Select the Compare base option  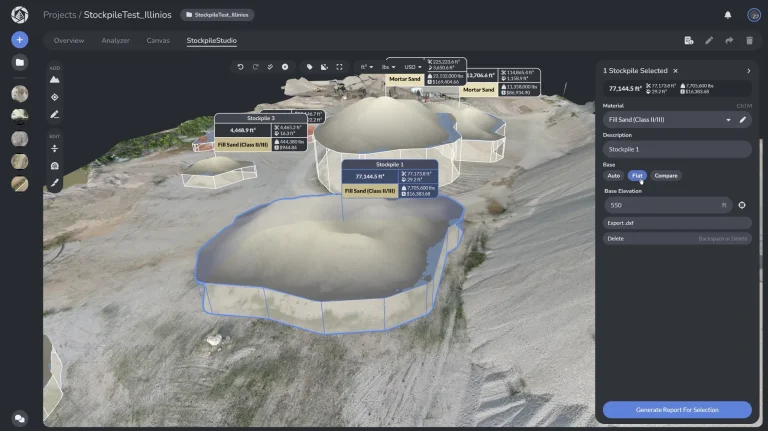pyautogui.click(x=666, y=176)
